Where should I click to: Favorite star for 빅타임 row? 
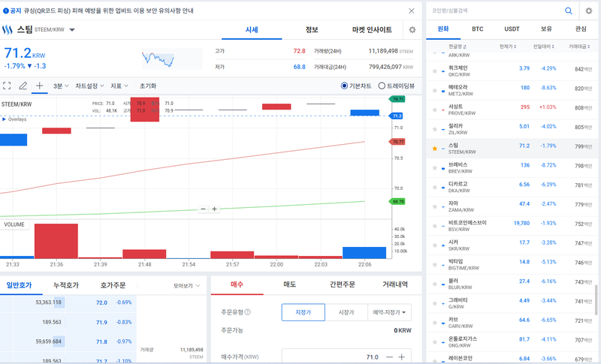pos(435,264)
